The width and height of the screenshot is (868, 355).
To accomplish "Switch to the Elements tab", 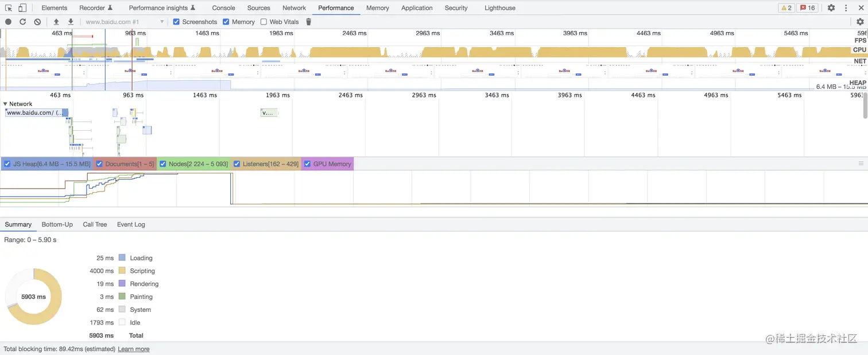I will tap(54, 8).
